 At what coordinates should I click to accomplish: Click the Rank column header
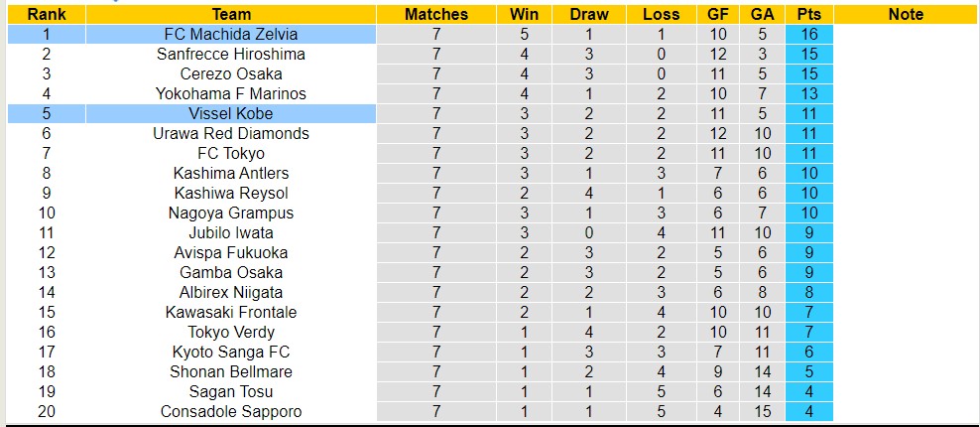pos(46,14)
